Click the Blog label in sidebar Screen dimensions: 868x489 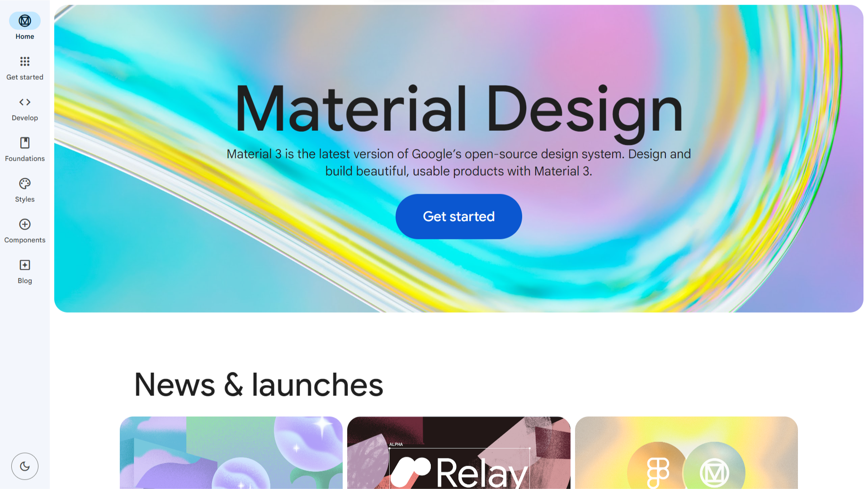click(25, 281)
